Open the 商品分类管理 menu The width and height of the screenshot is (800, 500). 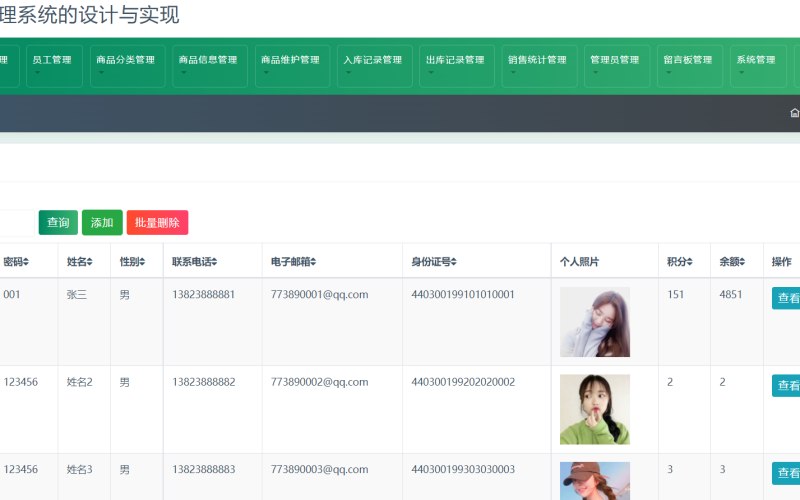pyautogui.click(x=128, y=66)
